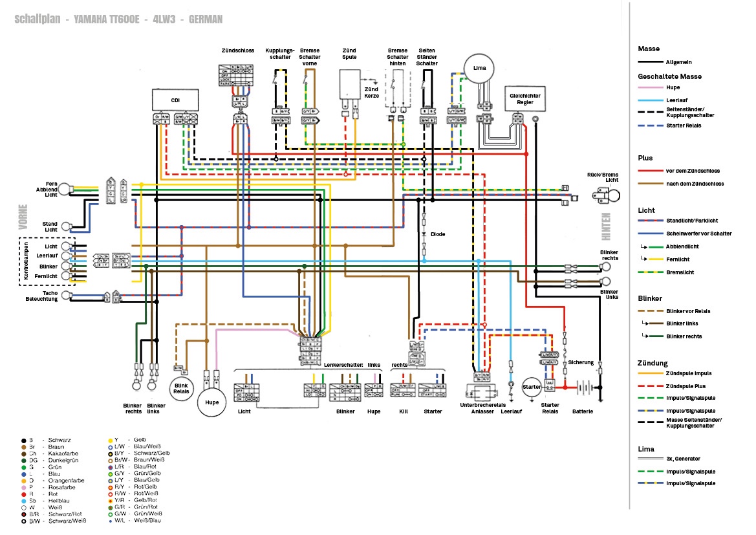Click the Leerlauf Kontrollampe bulb
The image size is (756, 535).
[x=66, y=256]
